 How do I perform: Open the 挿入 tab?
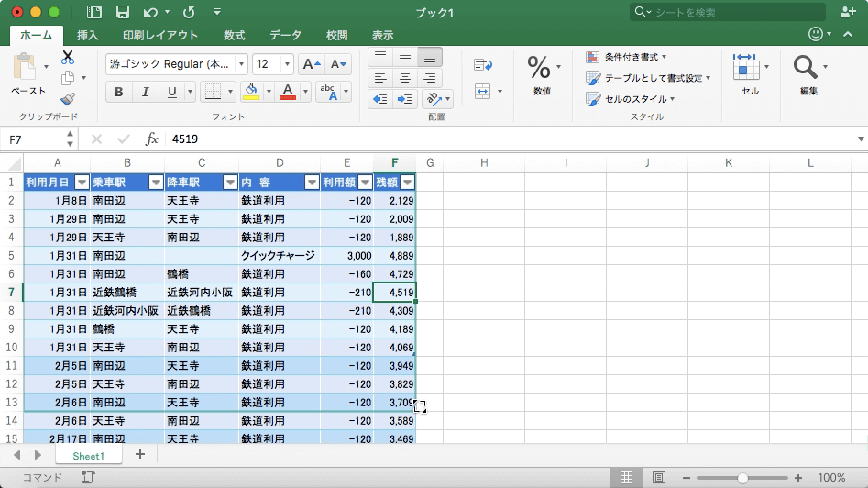click(x=87, y=36)
